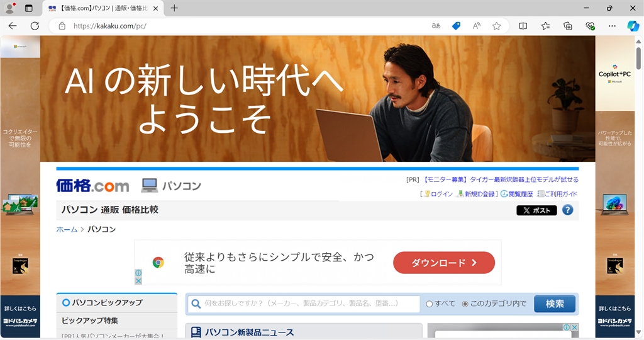Open a new tab with plus button
The width and height of the screenshot is (644, 340).
pyautogui.click(x=174, y=8)
